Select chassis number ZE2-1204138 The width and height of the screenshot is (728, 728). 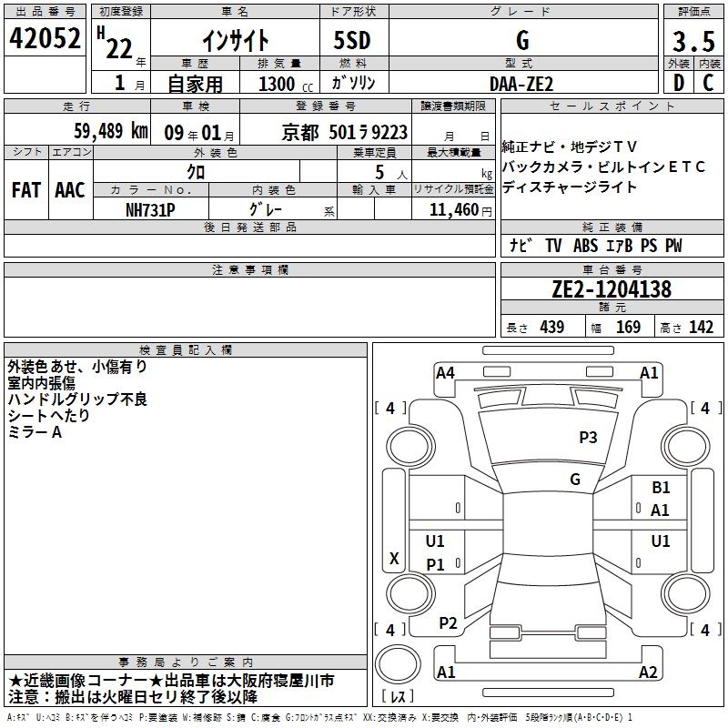point(612,289)
